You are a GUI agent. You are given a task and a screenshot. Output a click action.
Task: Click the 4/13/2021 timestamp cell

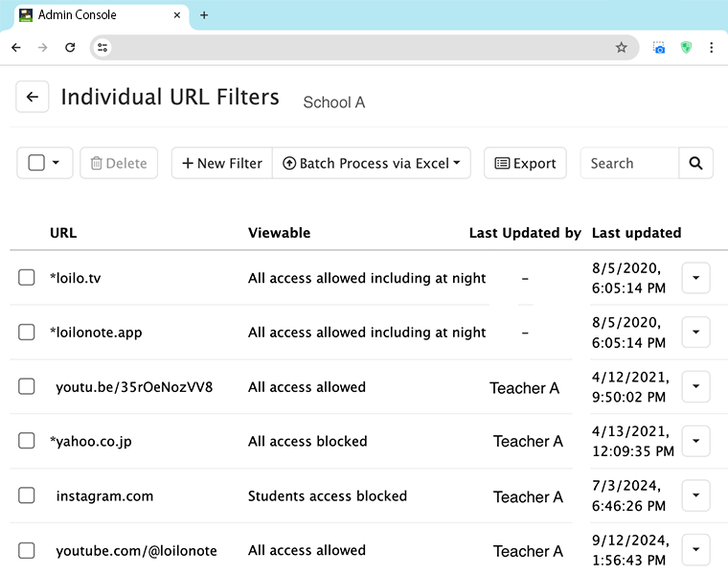633,441
